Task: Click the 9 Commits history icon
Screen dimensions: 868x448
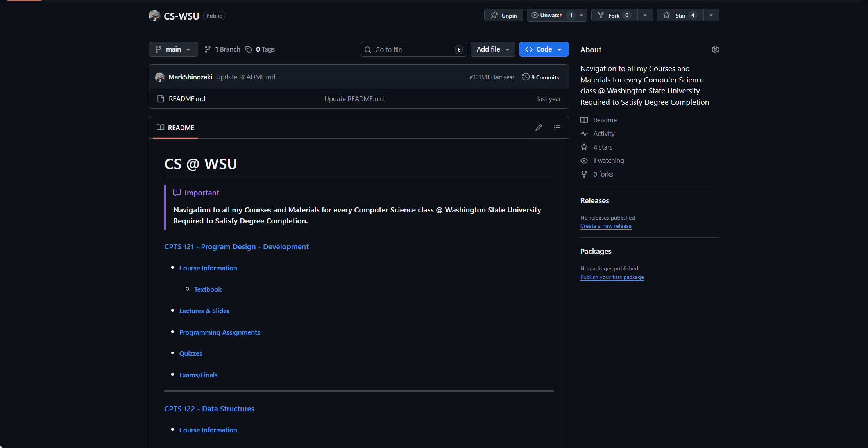Action: click(x=526, y=77)
